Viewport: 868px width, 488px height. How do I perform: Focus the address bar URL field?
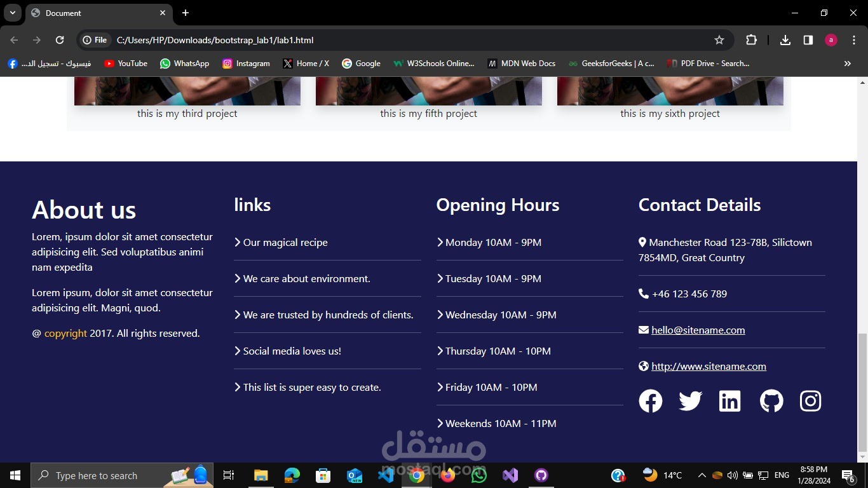407,40
